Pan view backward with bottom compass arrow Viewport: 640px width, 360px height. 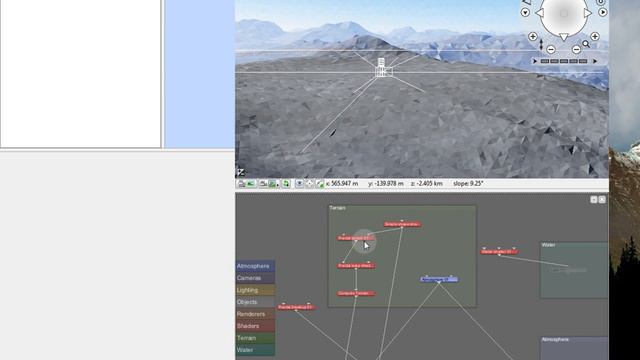[564, 37]
